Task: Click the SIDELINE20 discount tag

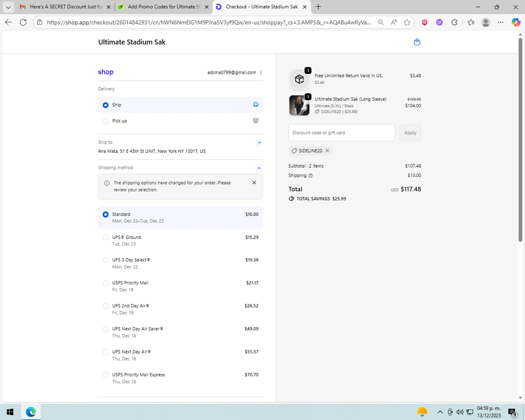Action: 310,150
